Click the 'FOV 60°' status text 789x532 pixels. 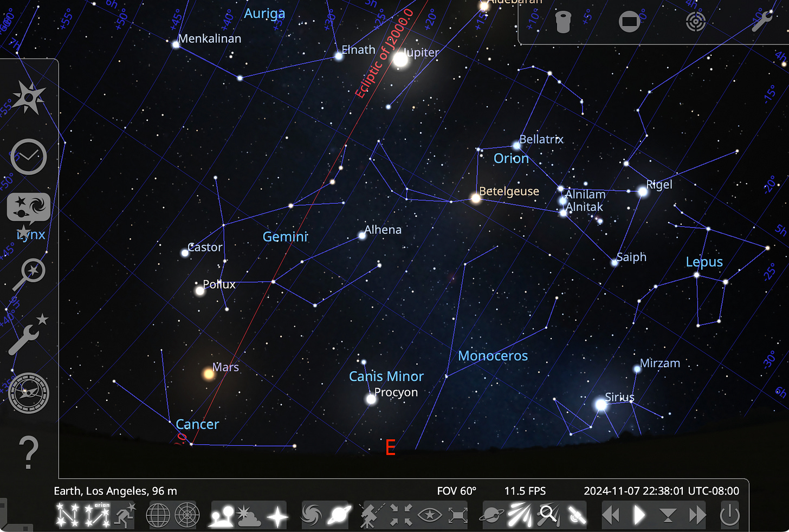(x=457, y=491)
